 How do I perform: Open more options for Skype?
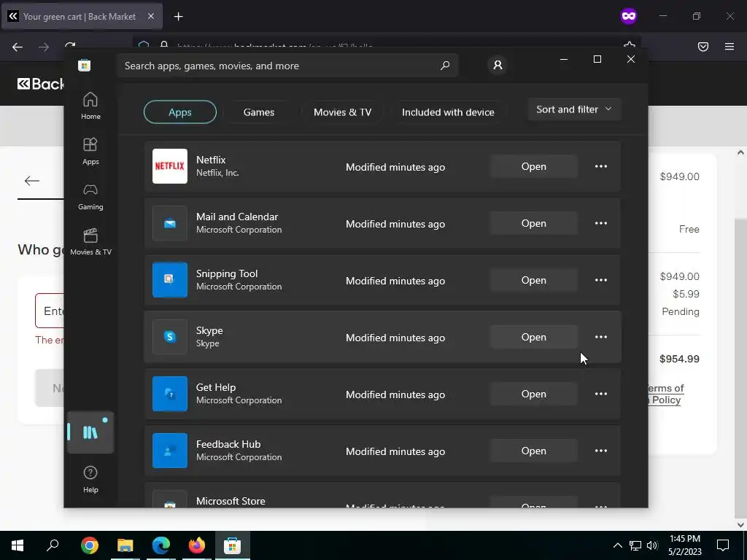tap(601, 337)
